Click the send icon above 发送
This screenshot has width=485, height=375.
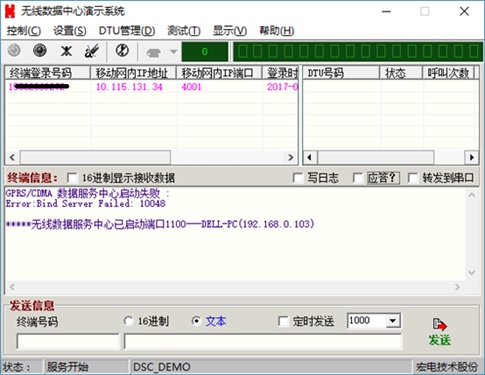440,324
